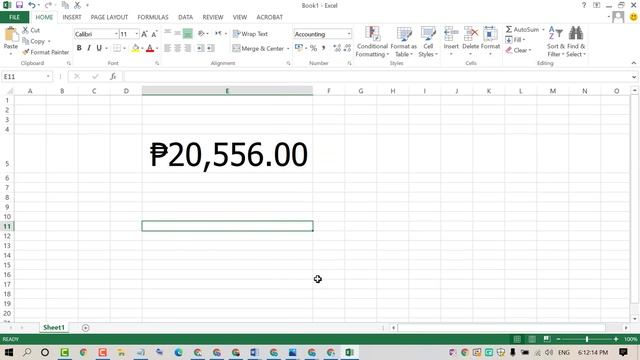Switch to Page Layout view in the status bar
Viewport: 640px width, 360px height.
(x=532, y=339)
